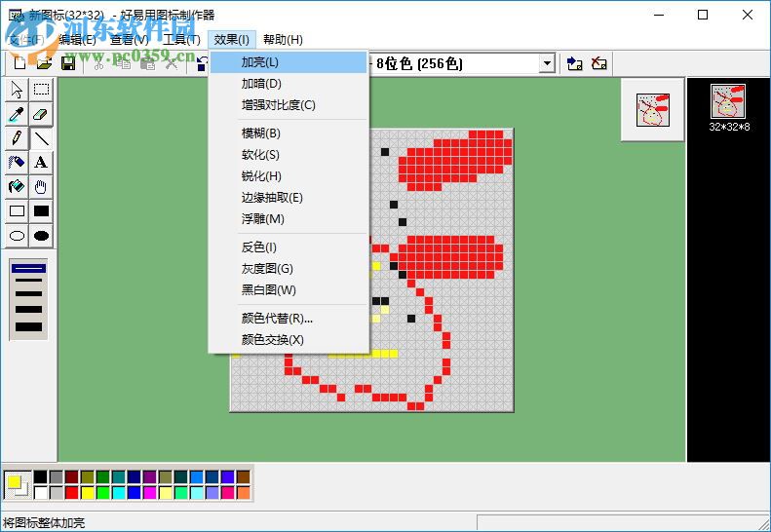Close the 效果(I) menu in the menu bar

pos(232,40)
